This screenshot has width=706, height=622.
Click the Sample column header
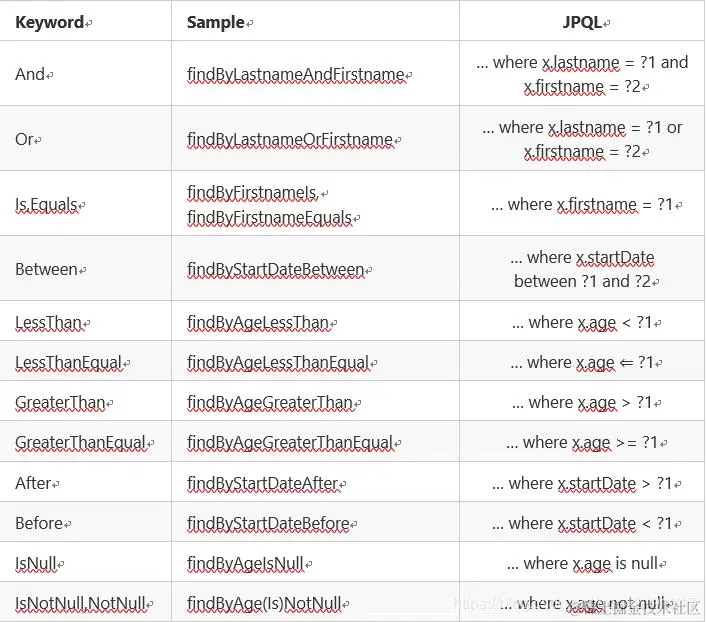(x=216, y=22)
